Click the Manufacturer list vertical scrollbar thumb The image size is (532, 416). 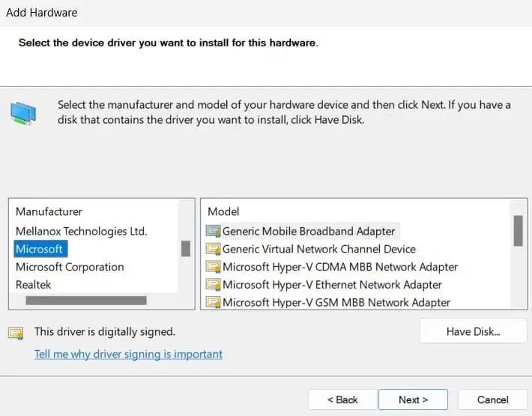click(186, 249)
